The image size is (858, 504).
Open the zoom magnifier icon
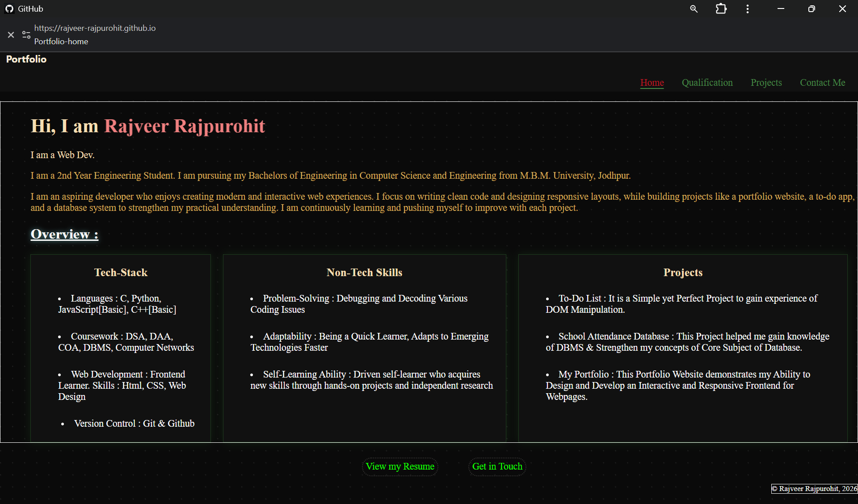[694, 9]
